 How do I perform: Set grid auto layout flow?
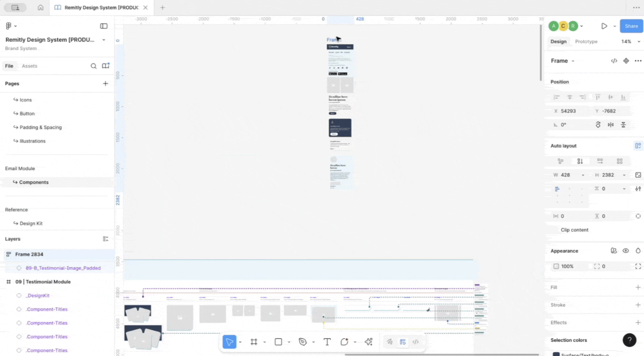(619, 161)
